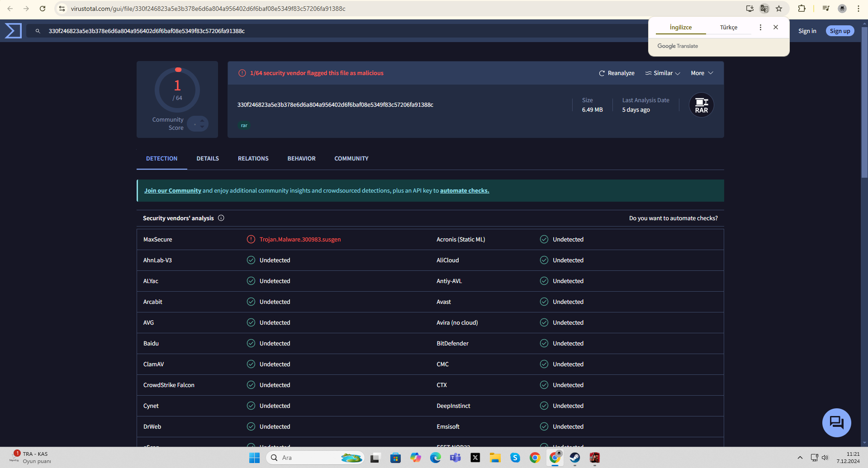Upvote the Community Score

202,120
